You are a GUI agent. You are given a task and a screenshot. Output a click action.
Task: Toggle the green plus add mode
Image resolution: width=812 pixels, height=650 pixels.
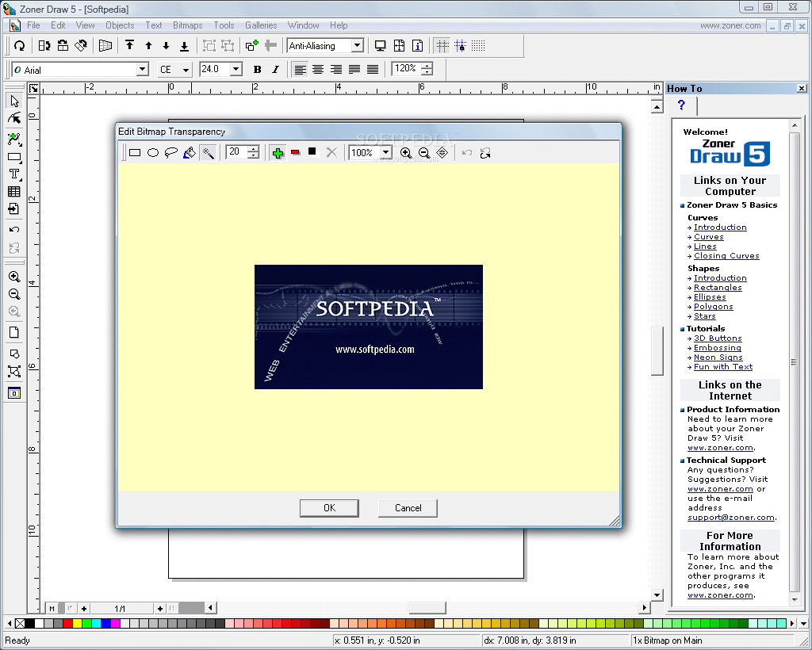pyautogui.click(x=278, y=153)
